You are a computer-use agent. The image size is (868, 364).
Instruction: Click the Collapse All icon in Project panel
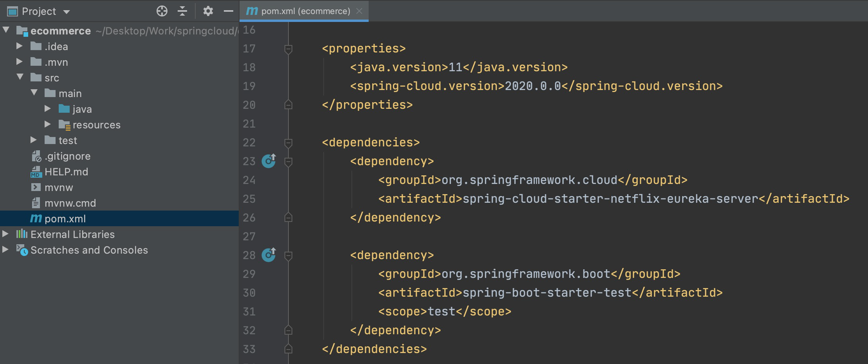[182, 11]
